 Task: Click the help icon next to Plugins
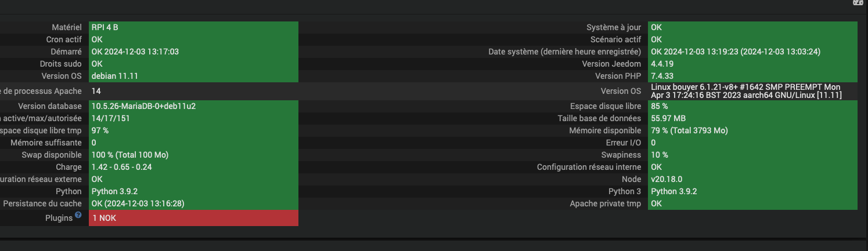pyautogui.click(x=78, y=216)
